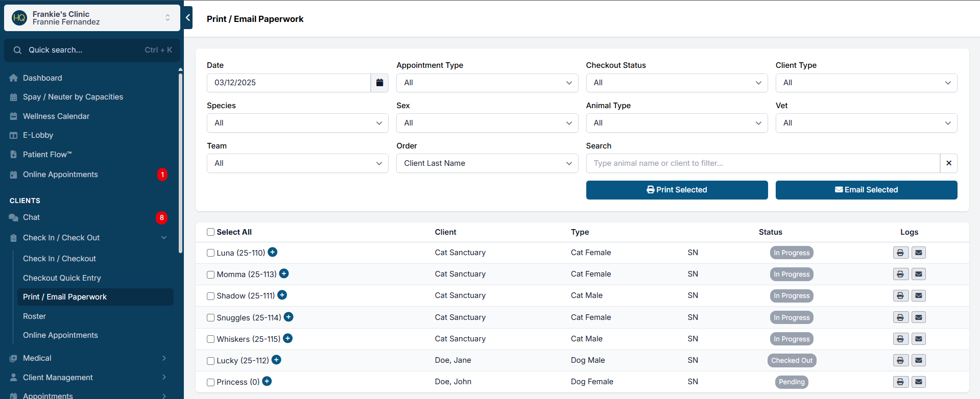The height and width of the screenshot is (399, 980).
Task: Click the Email Selected button
Action: coord(866,190)
